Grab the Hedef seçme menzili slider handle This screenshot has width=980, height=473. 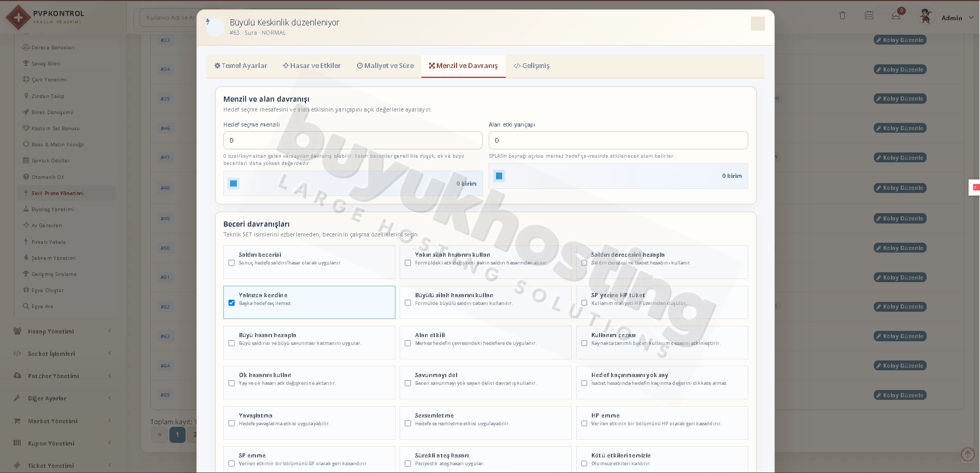(x=234, y=184)
